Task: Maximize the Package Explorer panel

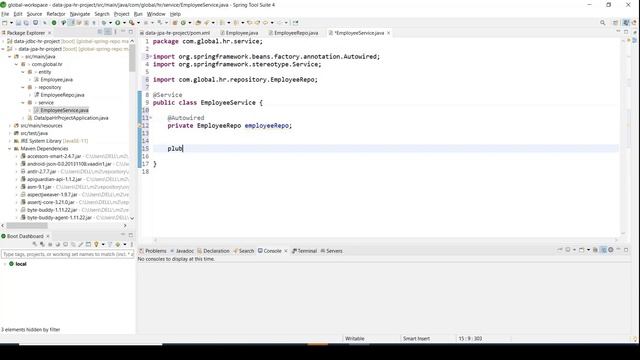Action: pos(131,32)
